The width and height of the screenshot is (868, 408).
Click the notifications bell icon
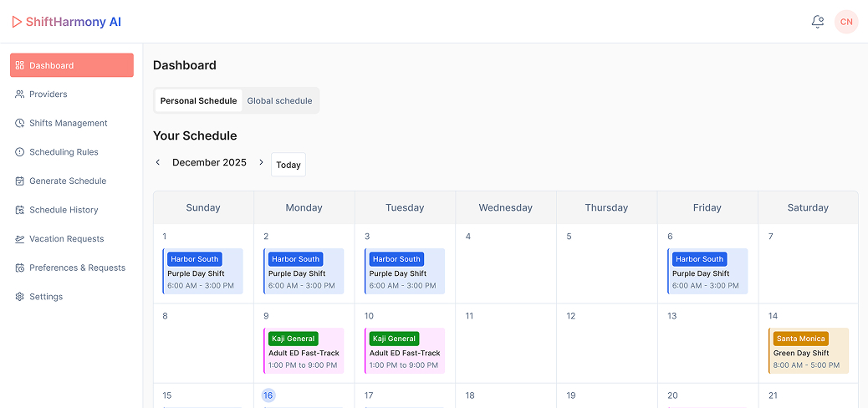(x=817, y=22)
